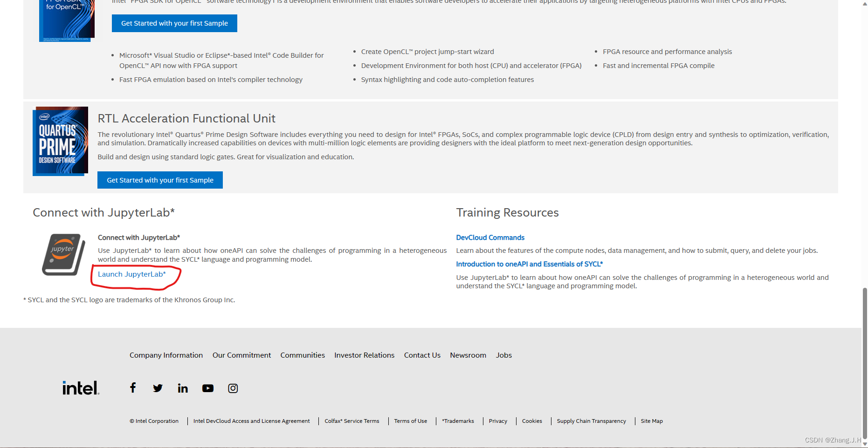The image size is (868, 448).
Task: Open Intel's Instagram page icon
Action: [x=233, y=387]
